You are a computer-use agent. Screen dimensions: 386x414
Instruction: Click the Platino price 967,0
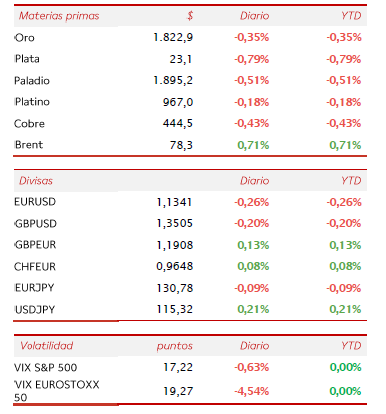pyautogui.click(x=178, y=102)
